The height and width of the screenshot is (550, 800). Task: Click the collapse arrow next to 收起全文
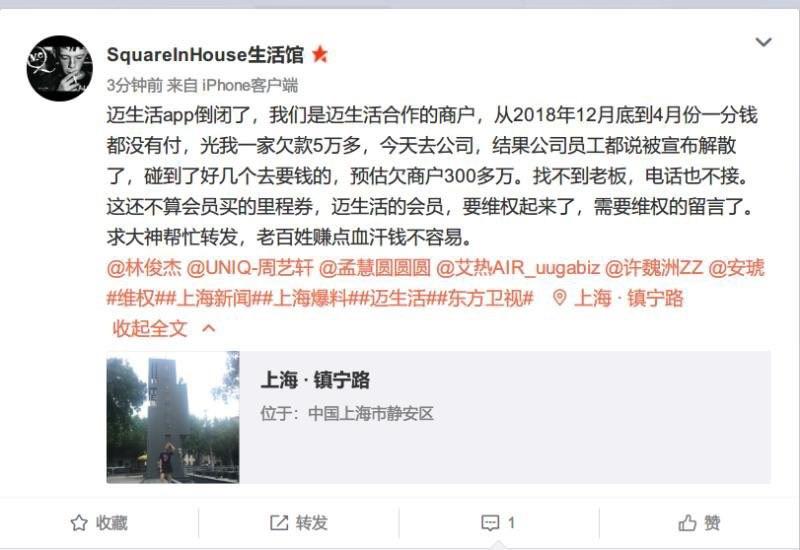tap(209, 329)
